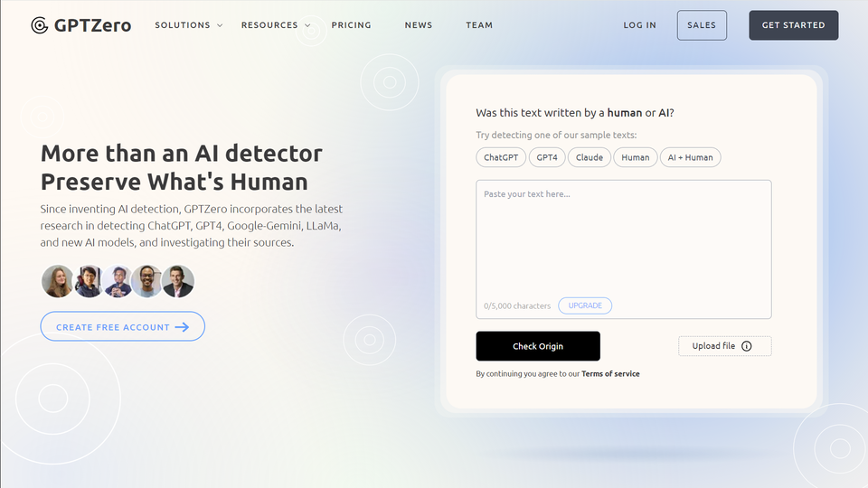Select the Human sample text
The width and height of the screenshot is (868, 488).
point(635,157)
